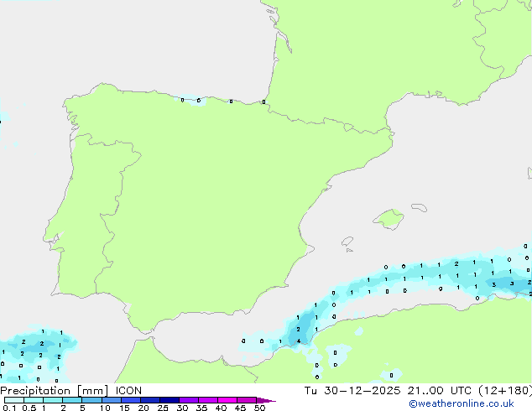Select the 0.5 mm legend color swatch
Image resolution: width=532 pixels, height=411 pixels.
pyautogui.click(x=34, y=400)
